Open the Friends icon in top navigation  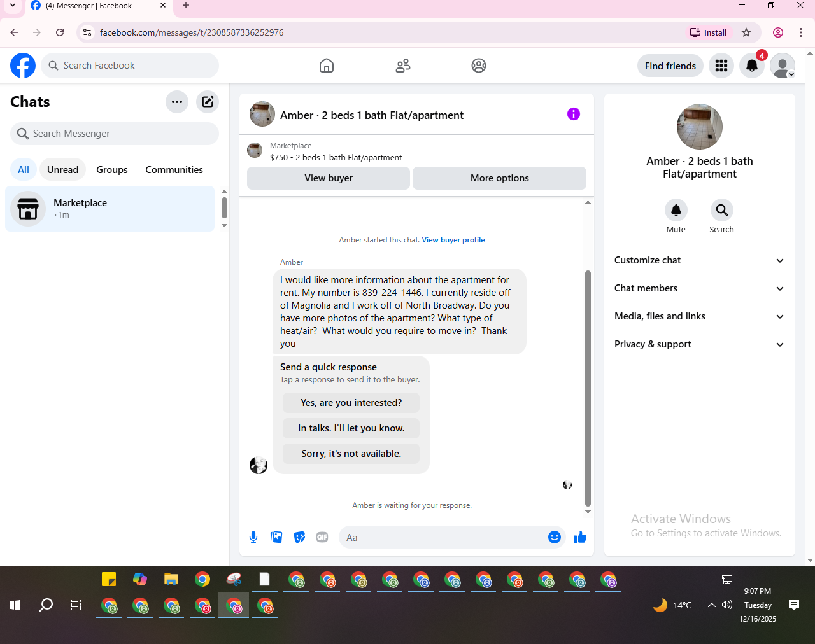(x=403, y=66)
